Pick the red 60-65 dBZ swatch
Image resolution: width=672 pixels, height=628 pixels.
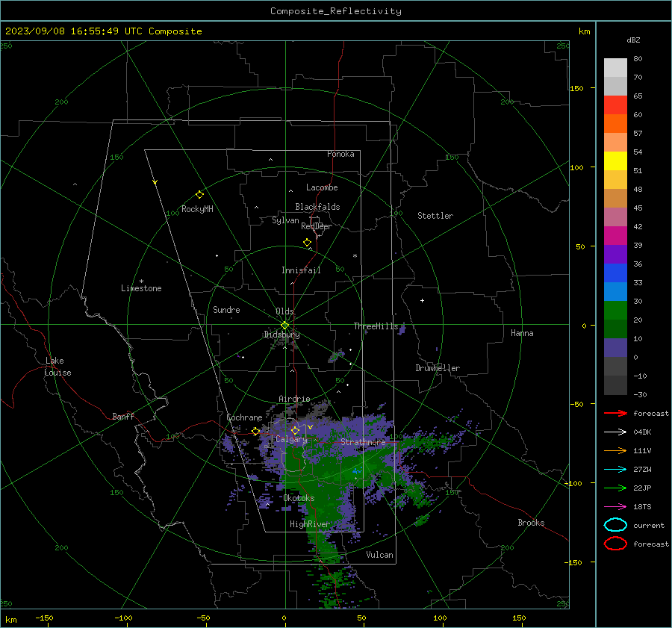pos(615,105)
